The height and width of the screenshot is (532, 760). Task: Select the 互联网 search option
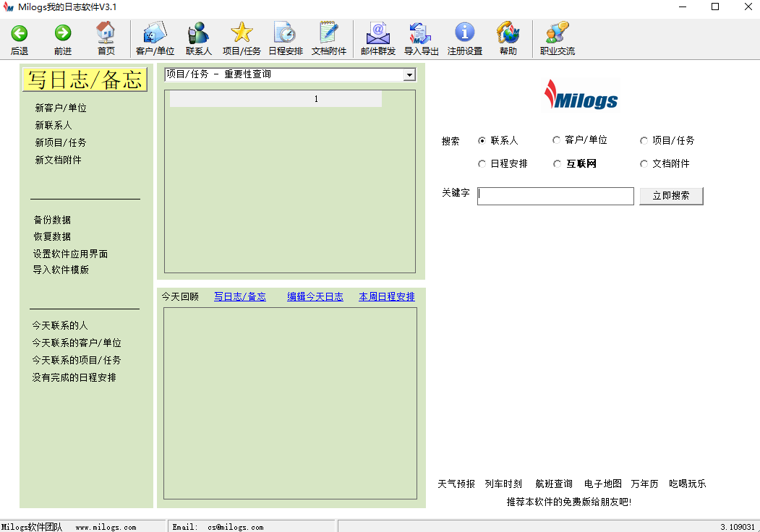(x=557, y=163)
